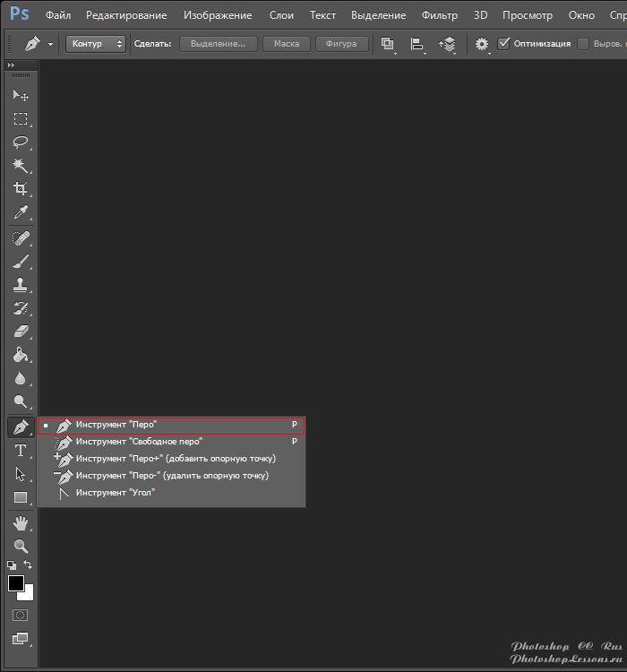
Task: Select the Clone Stamp tool
Action: [x=20, y=285]
